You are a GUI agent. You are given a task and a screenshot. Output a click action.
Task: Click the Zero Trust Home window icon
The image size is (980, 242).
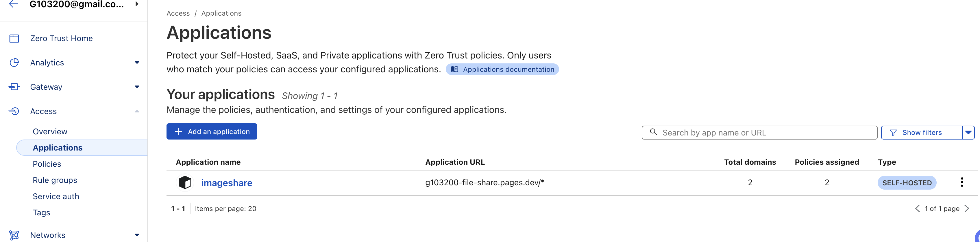tap(14, 38)
